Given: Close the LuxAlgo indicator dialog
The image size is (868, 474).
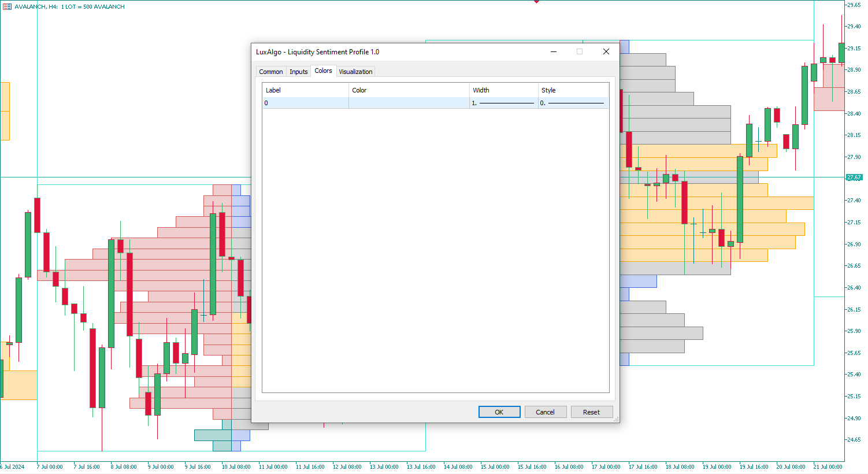Looking at the screenshot, I should point(606,51).
